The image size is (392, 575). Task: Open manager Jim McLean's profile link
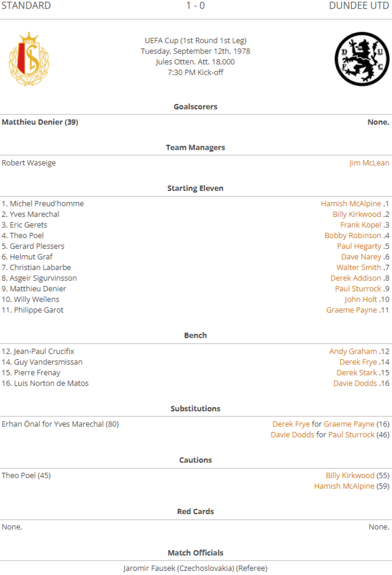(369, 163)
